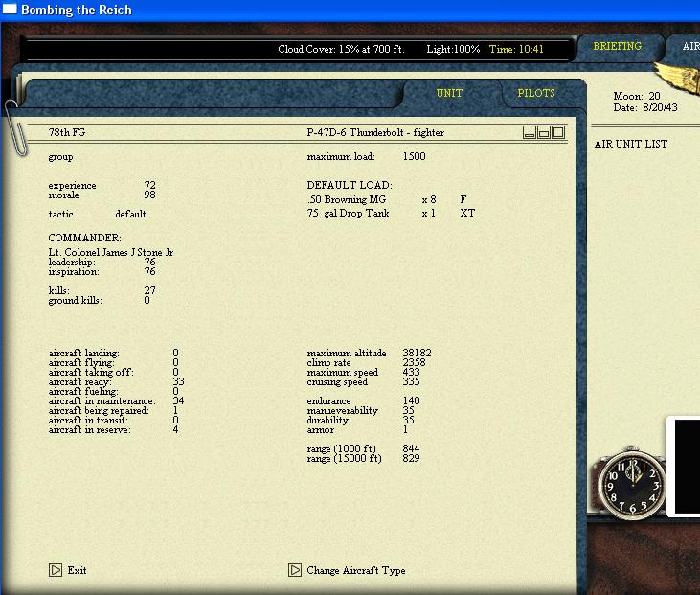Click the Moon: 20 text
Screen dimensions: 700x595
[x=637, y=96]
